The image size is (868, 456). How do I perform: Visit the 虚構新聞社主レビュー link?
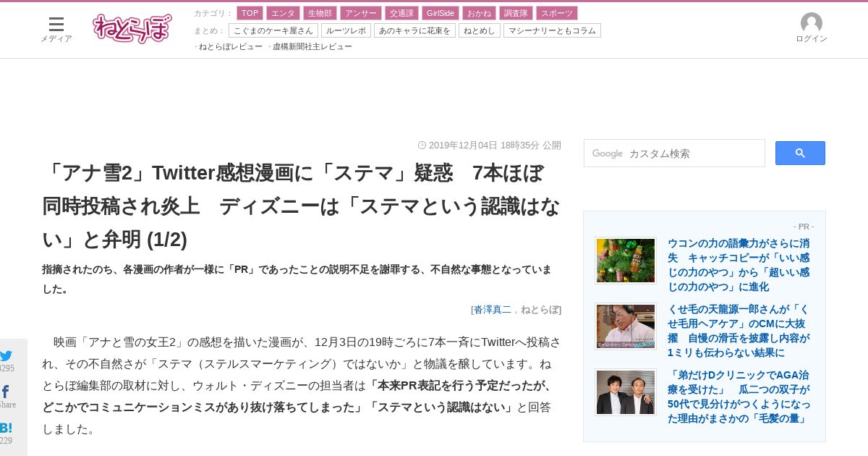312,46
